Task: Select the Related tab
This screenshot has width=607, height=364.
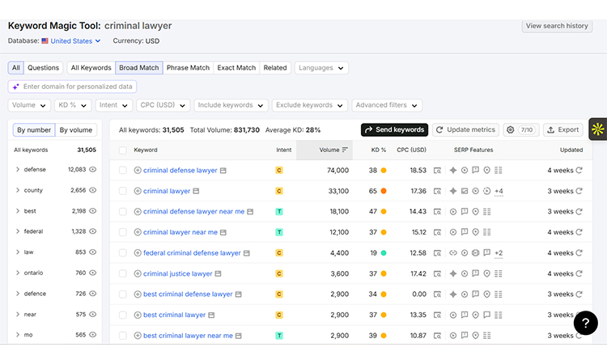Action: point(275,68)
